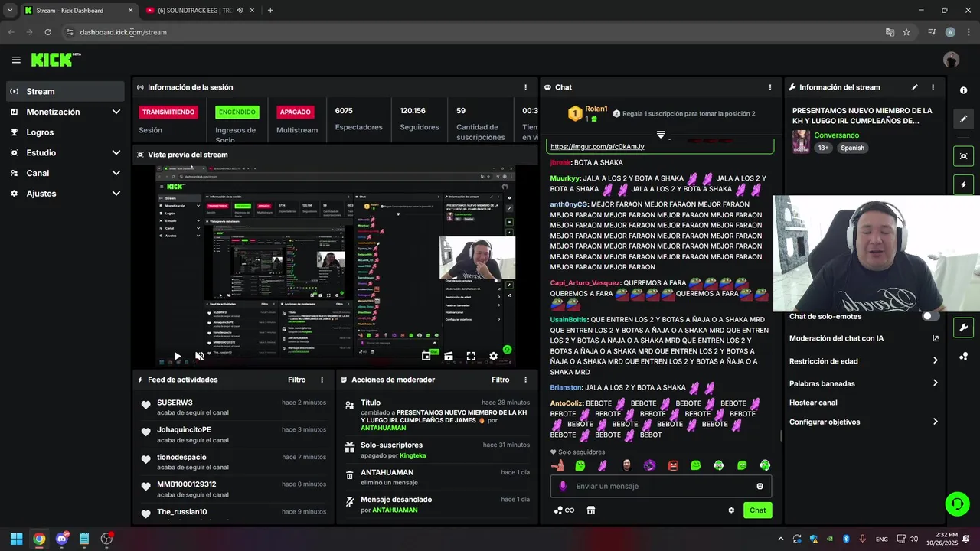Open Restricción de edad settings
This screenshot has width=980, height=551.
pos(864,361)
